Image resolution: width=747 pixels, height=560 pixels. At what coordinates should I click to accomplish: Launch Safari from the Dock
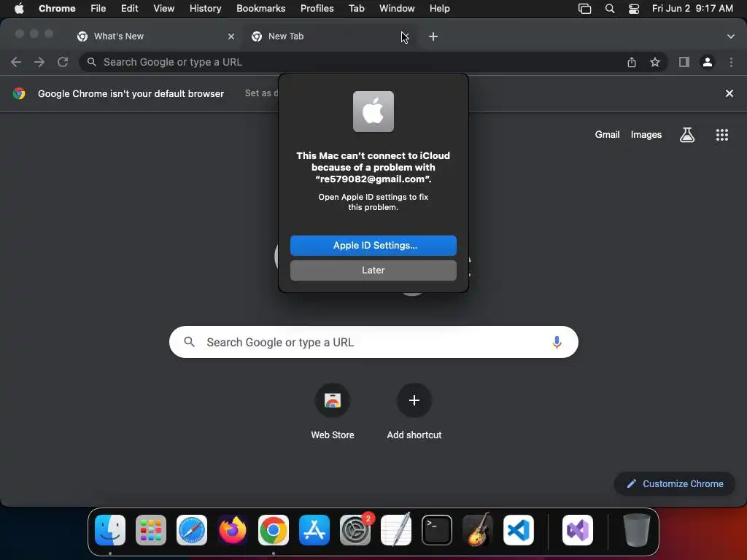click(x=192, y=530)
